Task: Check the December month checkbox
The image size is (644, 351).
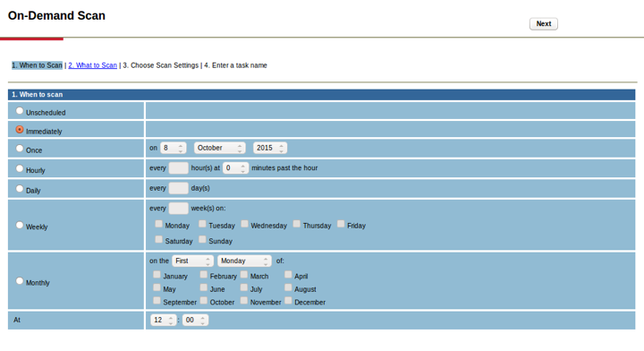Action: pos(288,301)
